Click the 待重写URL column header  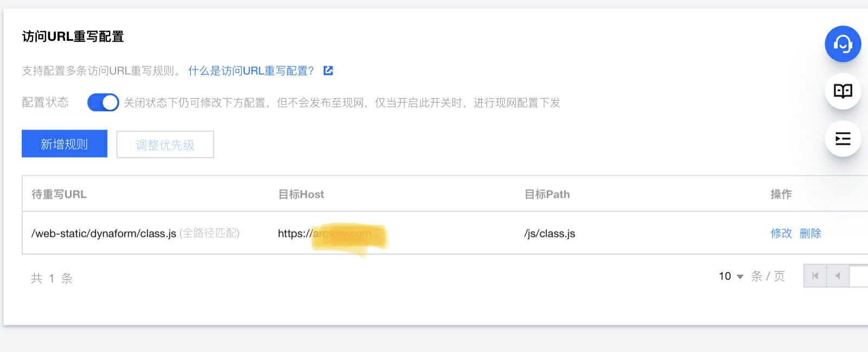tap(59, 194)
